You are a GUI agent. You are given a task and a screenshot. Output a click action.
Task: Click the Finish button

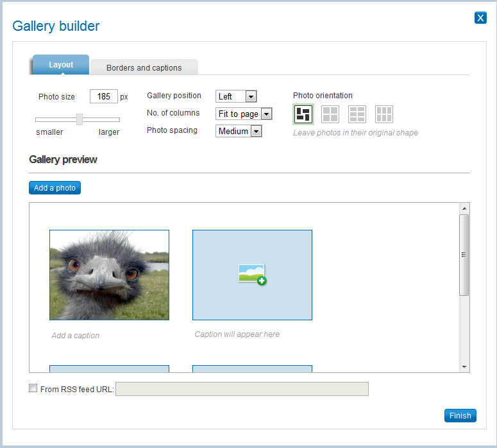click(460, 415)
